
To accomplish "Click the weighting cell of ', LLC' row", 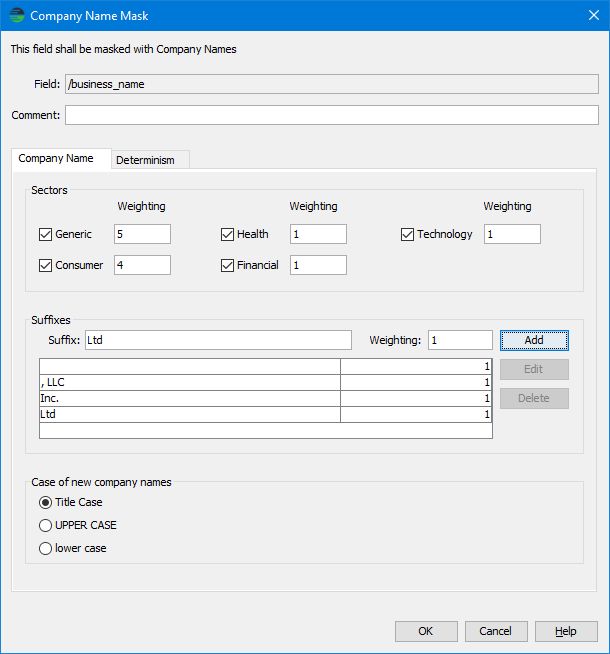I will tap(416, 382).
